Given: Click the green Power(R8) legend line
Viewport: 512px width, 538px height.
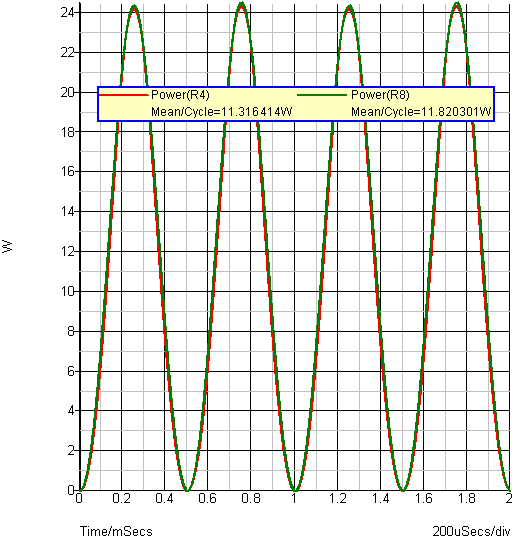Looking at the screenshot, I should click(x=322, y=95).
